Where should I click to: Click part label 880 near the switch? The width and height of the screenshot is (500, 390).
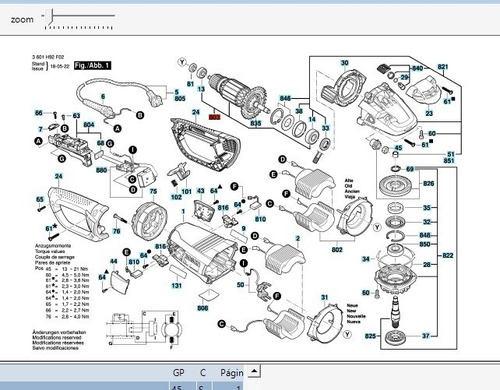101,170
